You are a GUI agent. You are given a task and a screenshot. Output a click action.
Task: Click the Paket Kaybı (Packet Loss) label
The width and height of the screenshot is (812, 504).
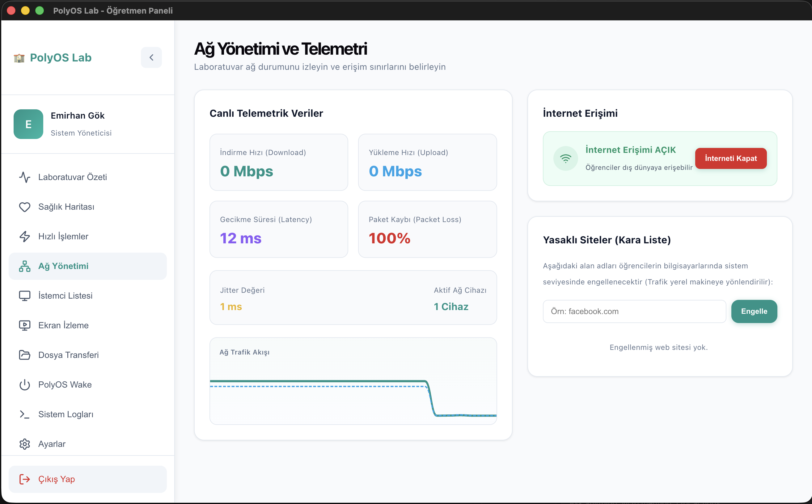(x=415, y=219)
